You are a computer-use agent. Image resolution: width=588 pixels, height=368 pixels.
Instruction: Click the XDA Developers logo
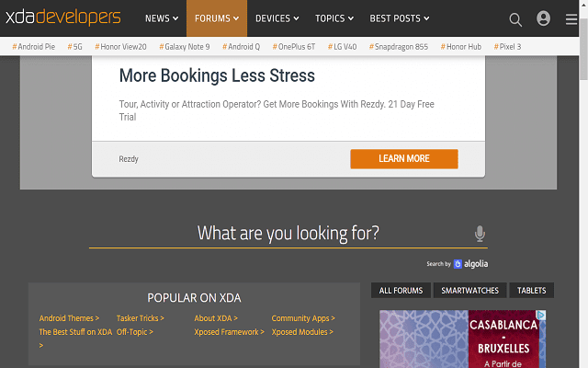tap(62, 17)
